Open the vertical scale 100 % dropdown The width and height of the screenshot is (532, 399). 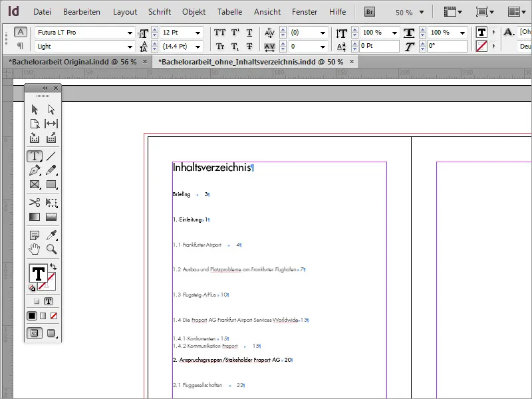[x=394, y=33]
